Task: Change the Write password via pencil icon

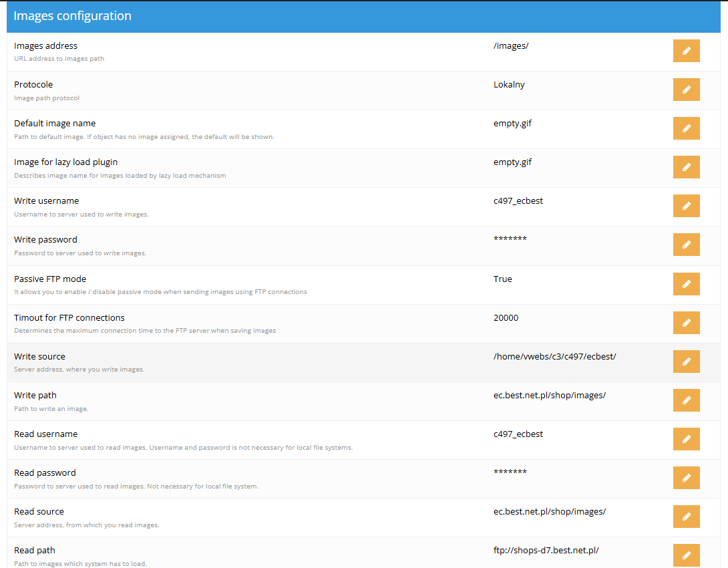Action: click(x=686, y=245)
